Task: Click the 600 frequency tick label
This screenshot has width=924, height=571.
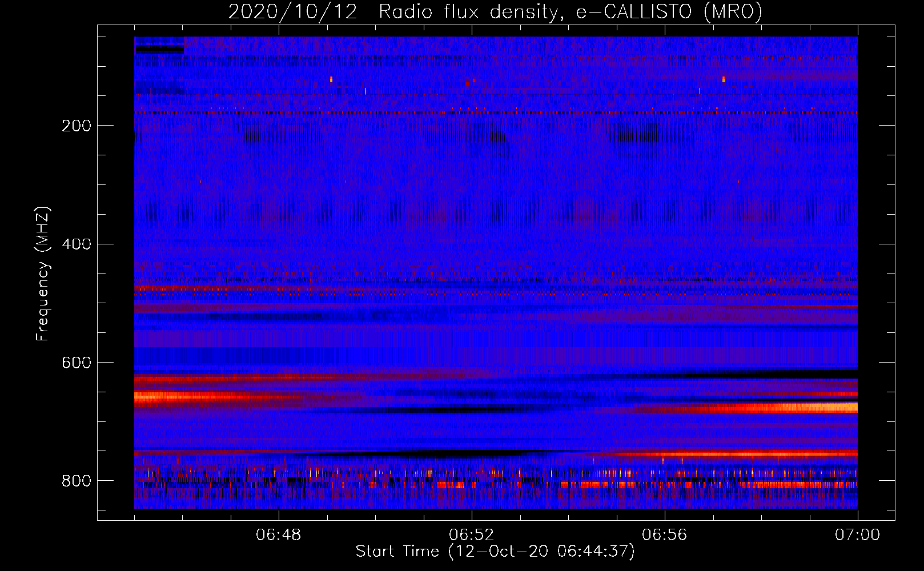Action: click(77, 363)
